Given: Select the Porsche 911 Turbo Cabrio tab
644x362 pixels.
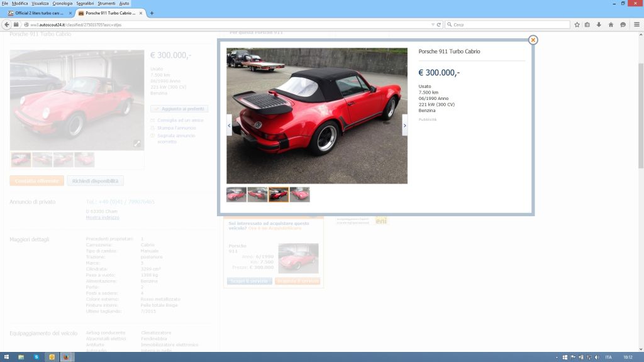Looking at the screenshot, I should [x=110, y=13].
